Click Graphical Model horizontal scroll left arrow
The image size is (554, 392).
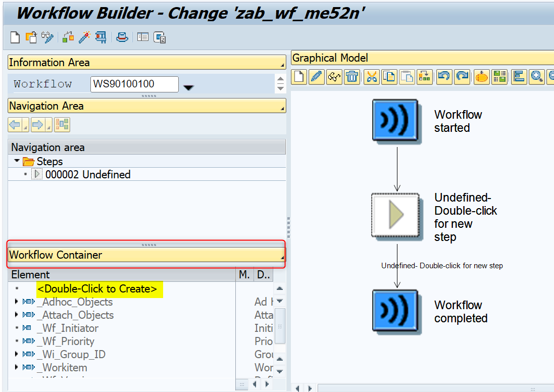[x=297, y=388]
